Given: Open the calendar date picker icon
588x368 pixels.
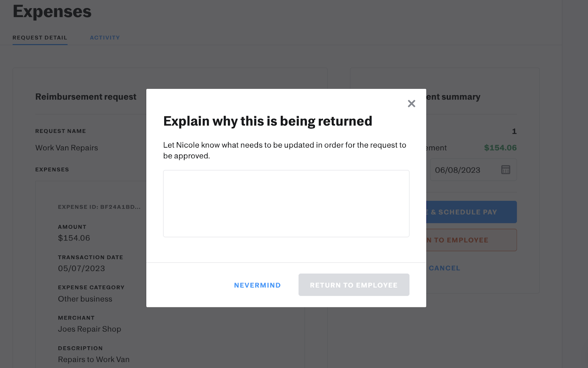Looking at the screenshot, I should 506,170.
